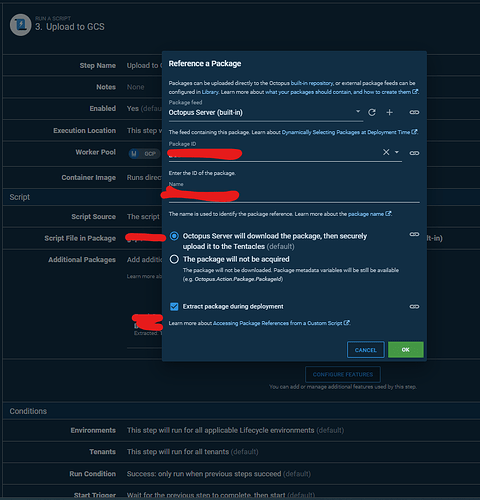This screenshot has width=480, height=500.
Task: Bind the Package ID to a variable
Action: click(x=414, y=153)
